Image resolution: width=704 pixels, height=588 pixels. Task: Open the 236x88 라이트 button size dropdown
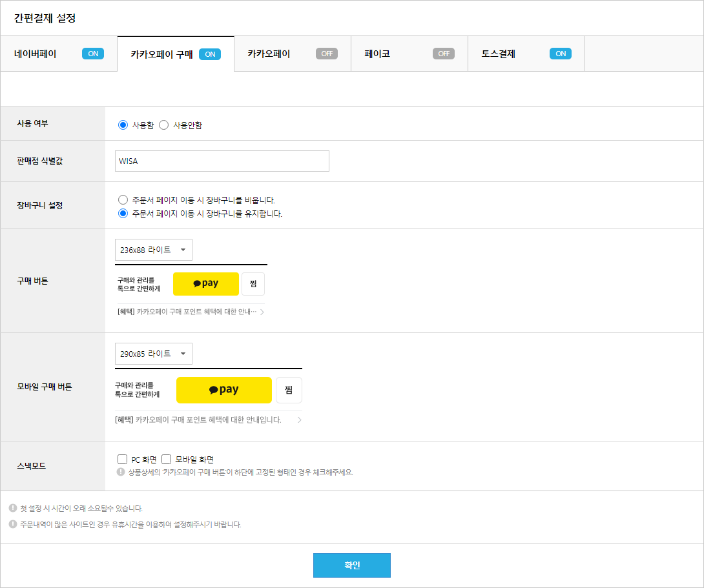154,250
